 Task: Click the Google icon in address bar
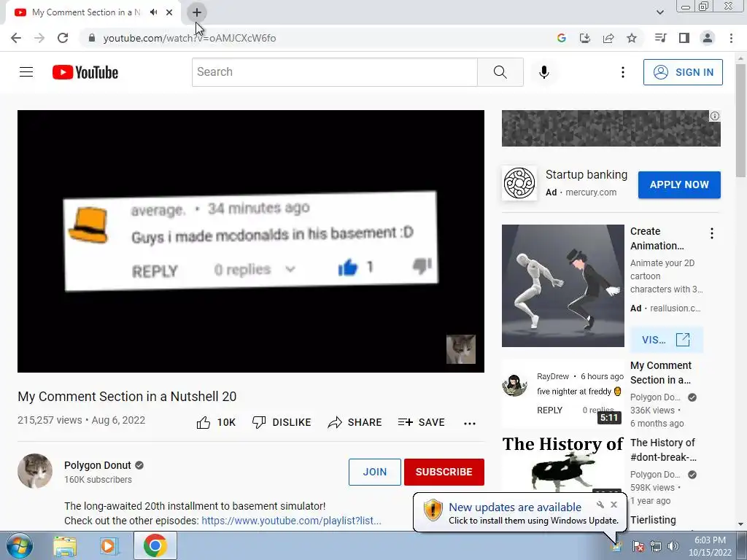tap(561, 38)
